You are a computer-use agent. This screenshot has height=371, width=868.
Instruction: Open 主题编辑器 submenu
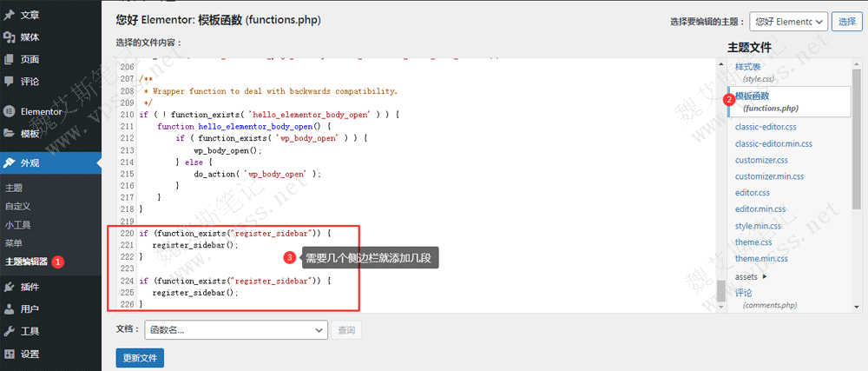pyautogui.click(x=26, y=262)
